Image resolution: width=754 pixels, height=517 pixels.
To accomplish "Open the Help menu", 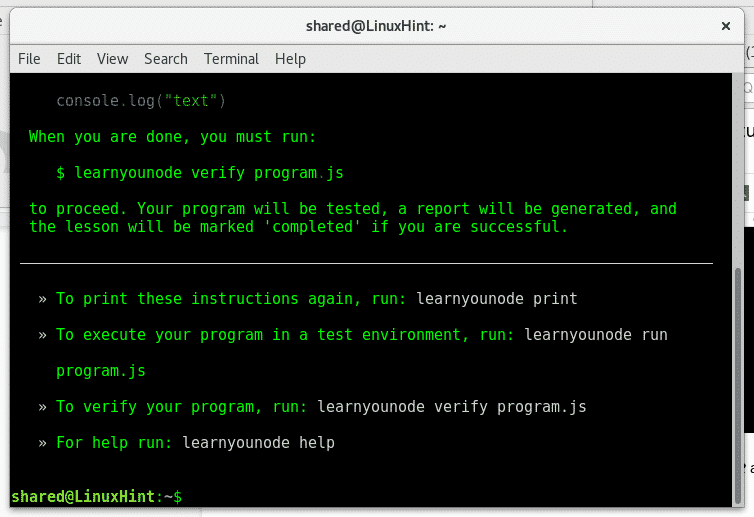I will point(290,59).
